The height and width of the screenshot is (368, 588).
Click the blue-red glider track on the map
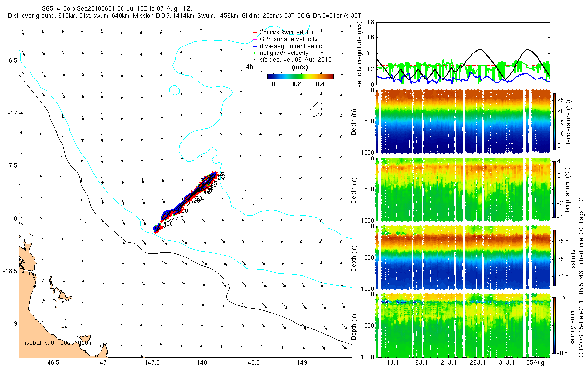pyautogui.click(x=186, y=201)
